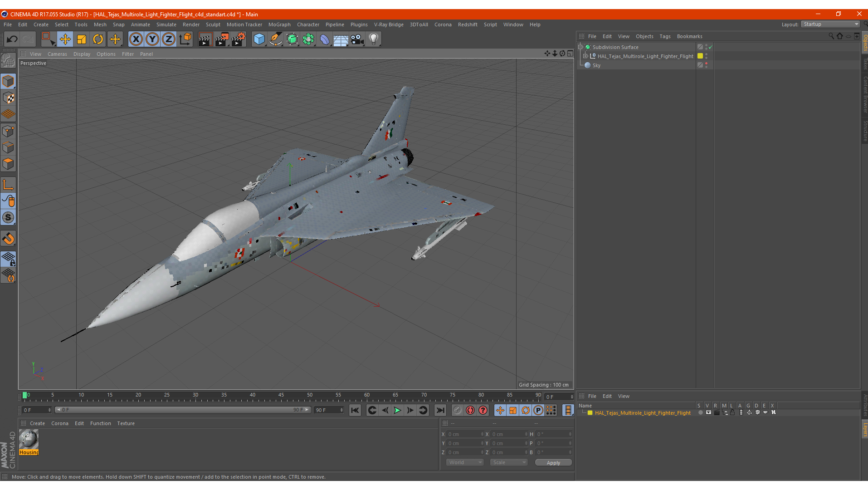868x490 pixels.
Task: Open the Character menu
Action: click(308, 24)
